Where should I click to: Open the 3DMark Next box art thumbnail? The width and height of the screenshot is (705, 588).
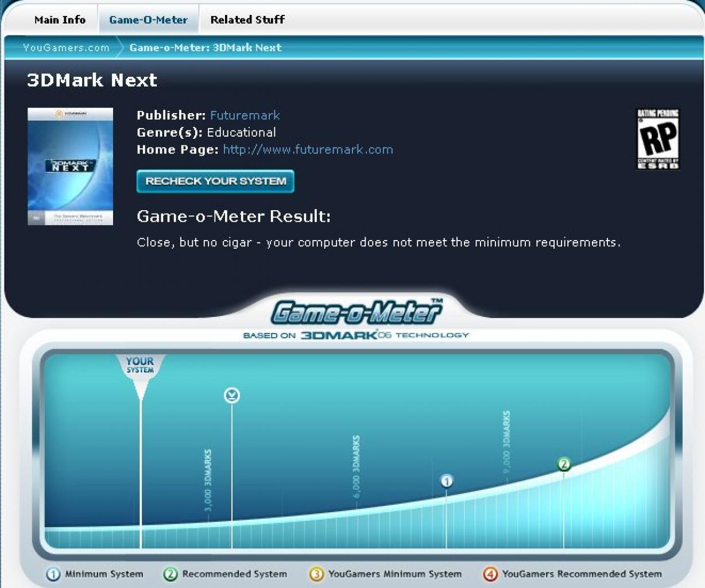click(70, 167)
